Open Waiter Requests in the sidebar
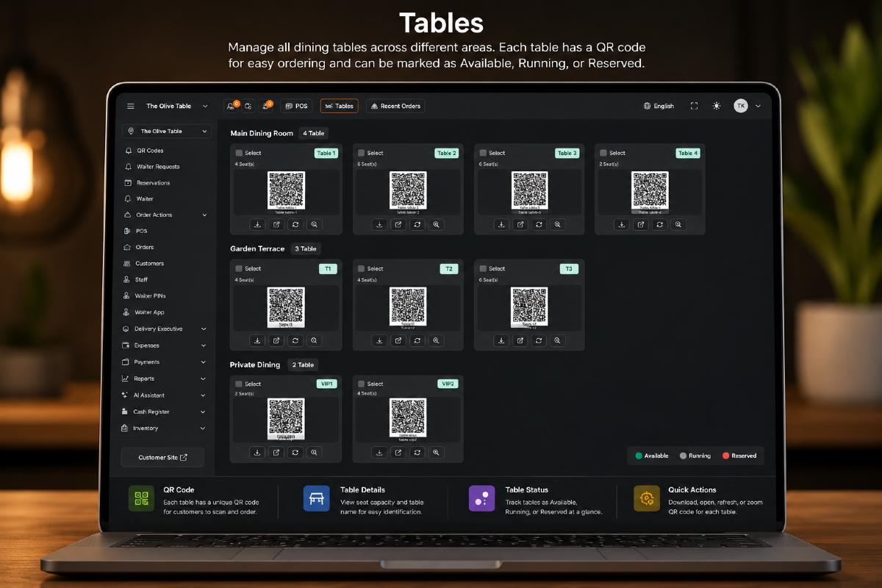Viewport: 882px width, 588px height. 157,167
